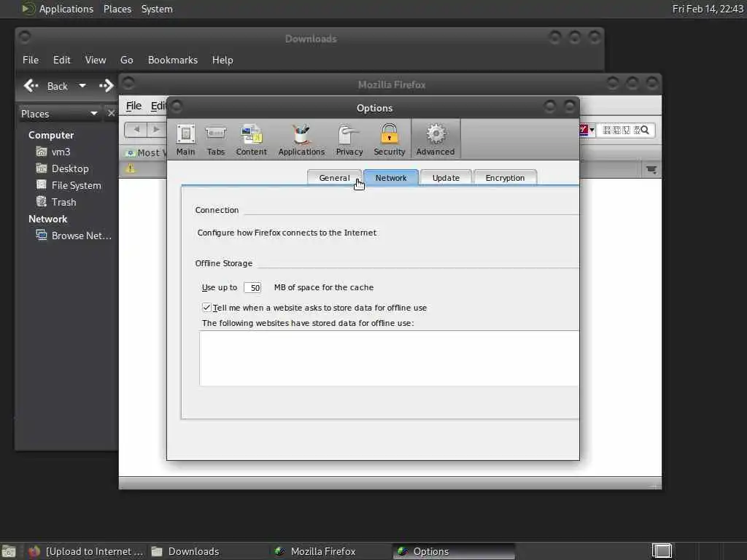Click the Firefox search magnifier icon
The width and height of the screenshot is (747, 560).
click(x=645, y=130)
